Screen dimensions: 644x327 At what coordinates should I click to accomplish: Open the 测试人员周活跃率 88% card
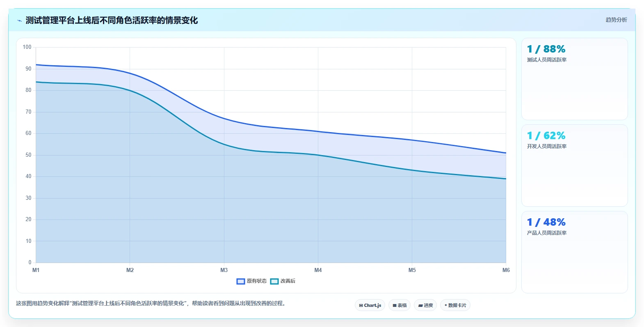point(574,79)
